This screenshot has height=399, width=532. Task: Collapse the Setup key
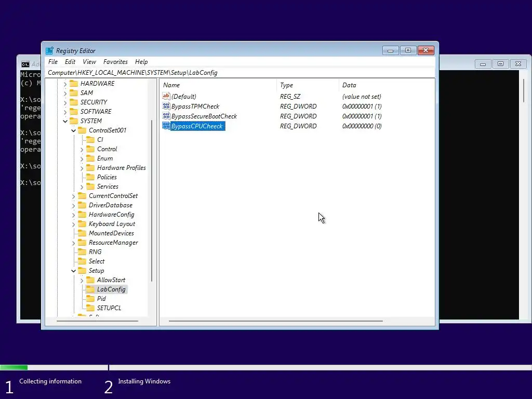pos(73,271)
